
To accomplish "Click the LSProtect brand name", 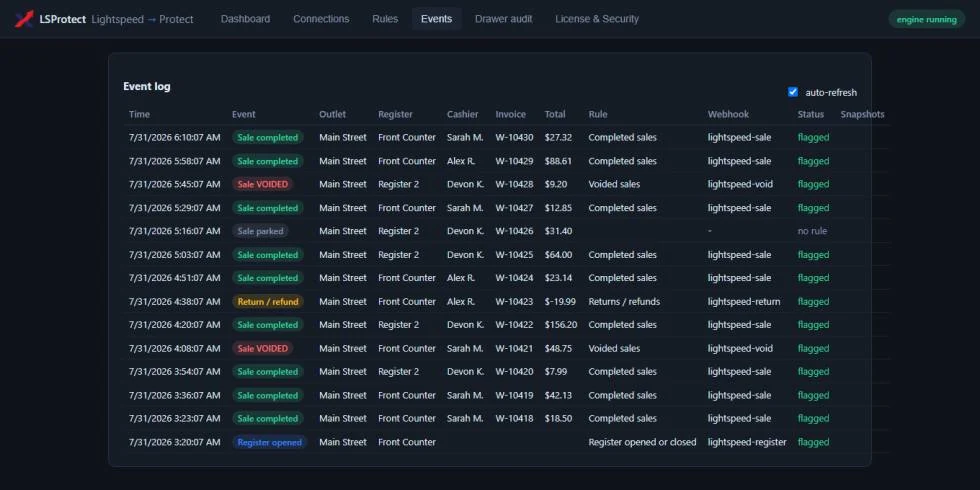I will pyautogui.click(x=62, y=19).
